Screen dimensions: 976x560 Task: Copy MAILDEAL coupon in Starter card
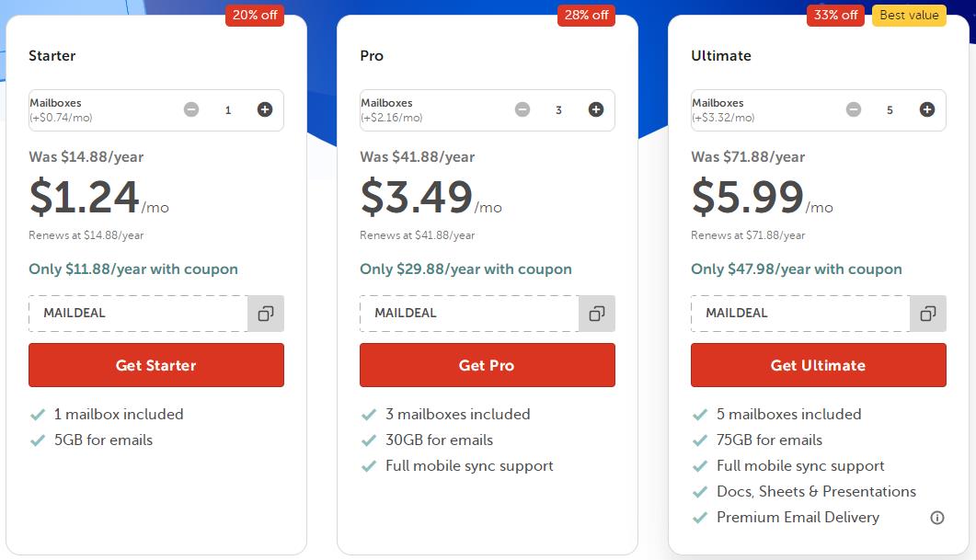click(x=266, y=314)
